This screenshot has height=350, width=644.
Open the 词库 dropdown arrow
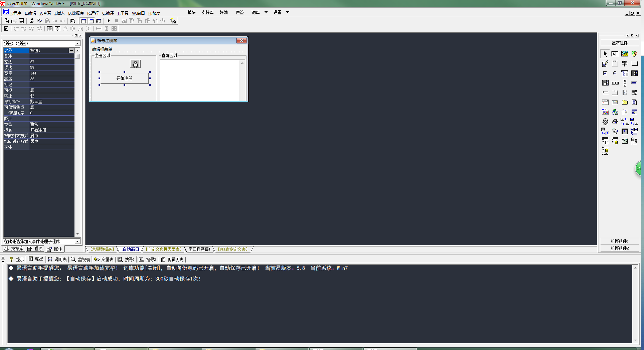pyautogui.click(x=266, y=12)
